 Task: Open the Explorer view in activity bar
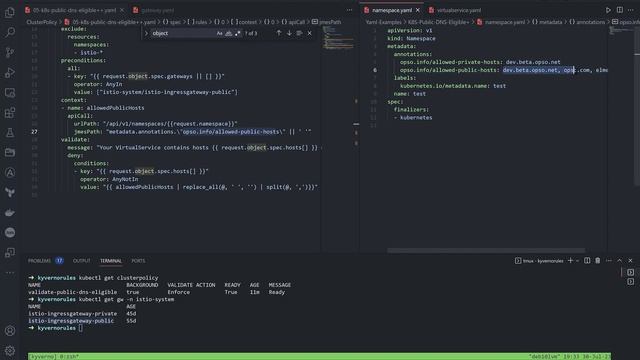pyautogui.click(x=10, y=12)
